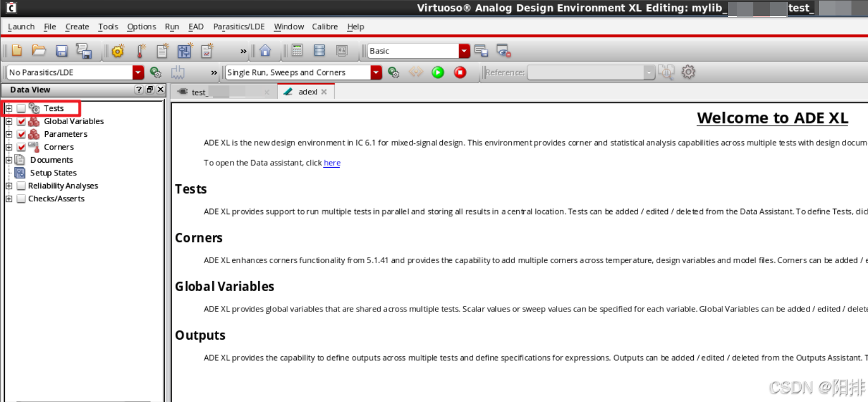Open run options gear beside Single Run dropdown

pos(394,72)
